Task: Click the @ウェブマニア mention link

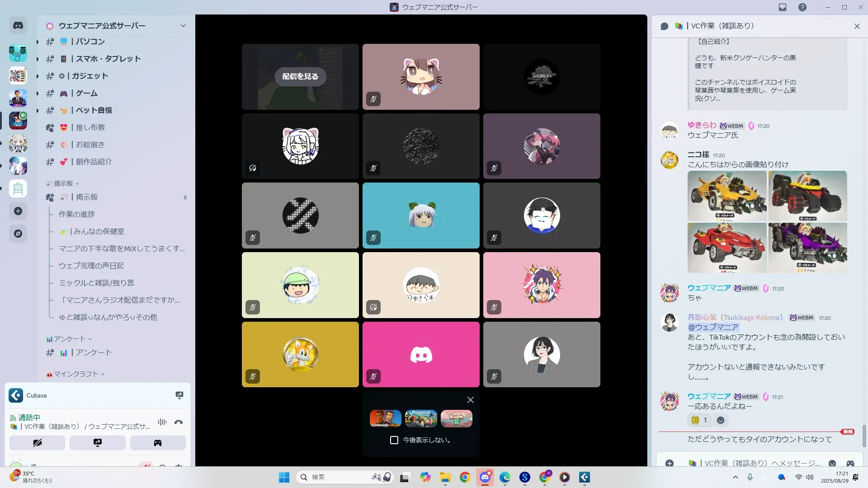Action: tap(713, 327)
